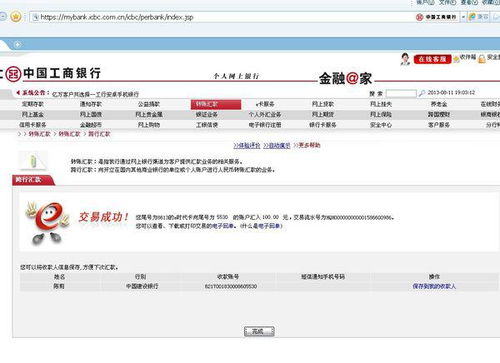The image size is (500, 363).
Task: Click the search magnifier icon
Action: point(422,93)
